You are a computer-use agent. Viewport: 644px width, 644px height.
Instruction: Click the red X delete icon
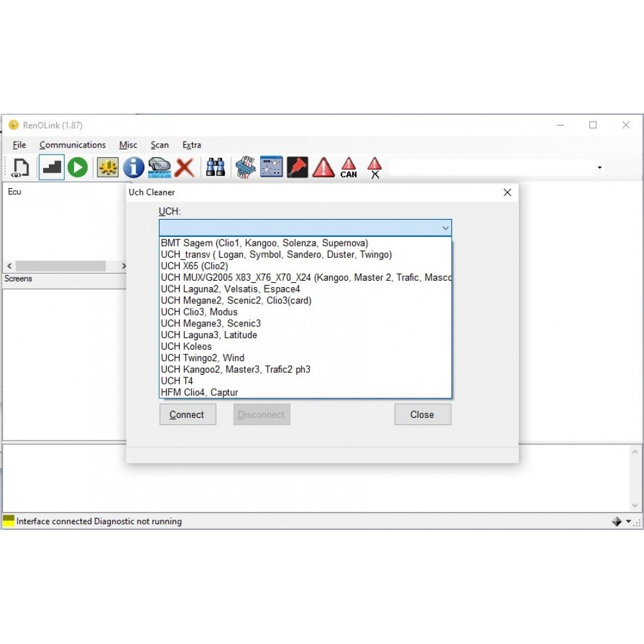185,167
